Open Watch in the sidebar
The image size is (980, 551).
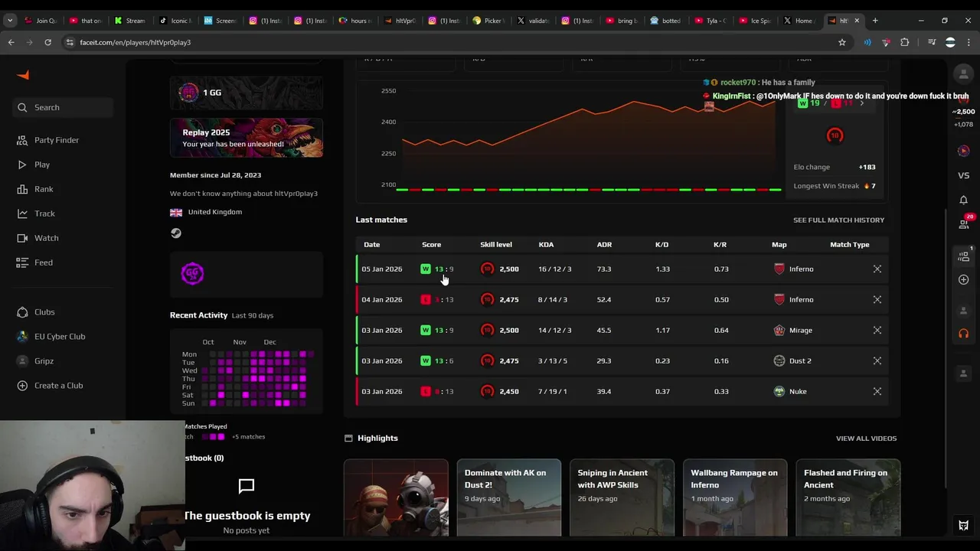(x=38, y=238)
